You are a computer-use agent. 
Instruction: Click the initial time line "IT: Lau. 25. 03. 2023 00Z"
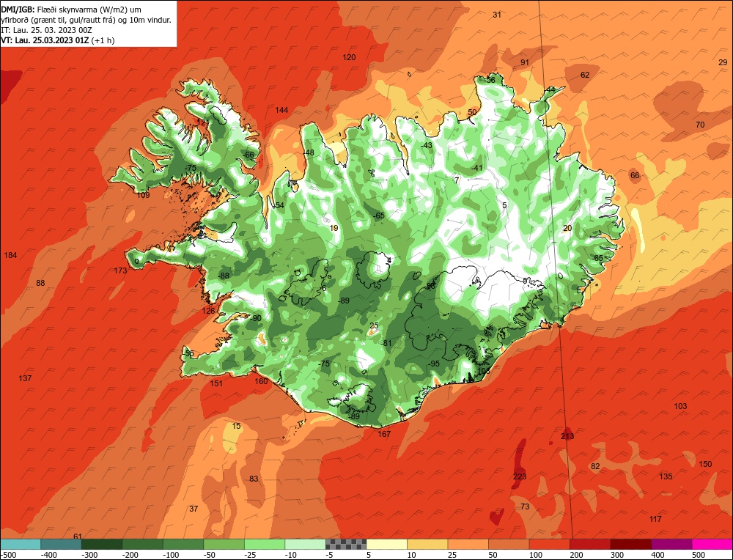[x=47, y=30]
